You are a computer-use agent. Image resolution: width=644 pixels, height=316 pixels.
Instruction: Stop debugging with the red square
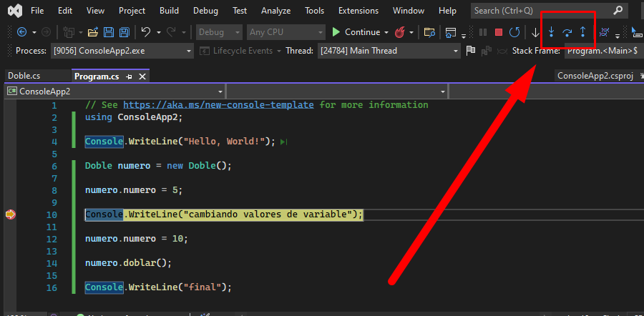coord(498,32)
